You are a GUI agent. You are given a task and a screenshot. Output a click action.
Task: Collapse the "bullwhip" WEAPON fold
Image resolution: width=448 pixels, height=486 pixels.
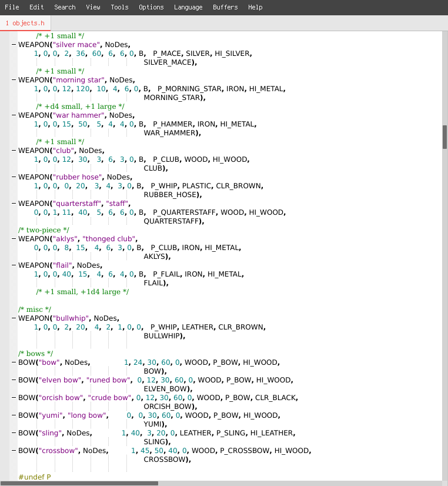click(x=13, y=318)
